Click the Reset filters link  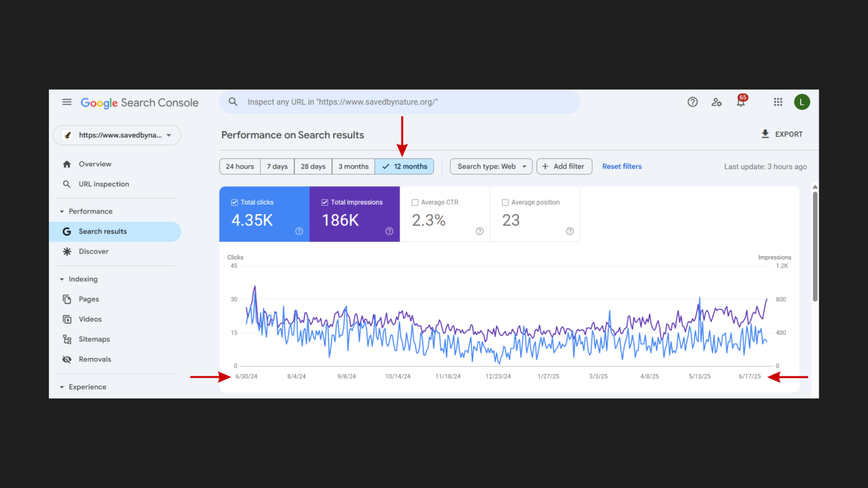(622, 166)
